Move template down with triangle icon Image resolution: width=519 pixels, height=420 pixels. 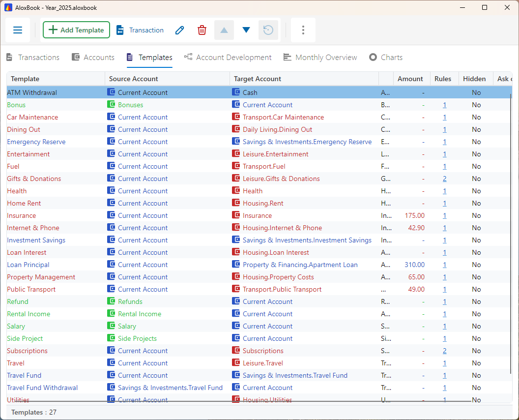tap(246, 30)
